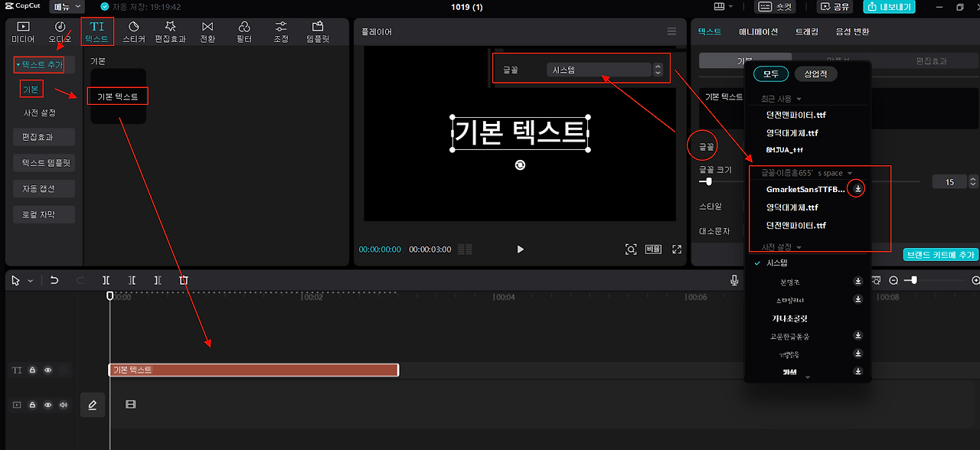Open the 시스템 font combo box
This screenshot has height=450, width=980.
[x=605, y=70]
